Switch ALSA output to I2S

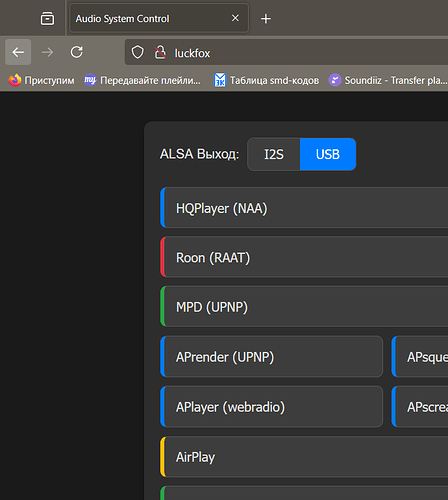[x=274, y=154]
